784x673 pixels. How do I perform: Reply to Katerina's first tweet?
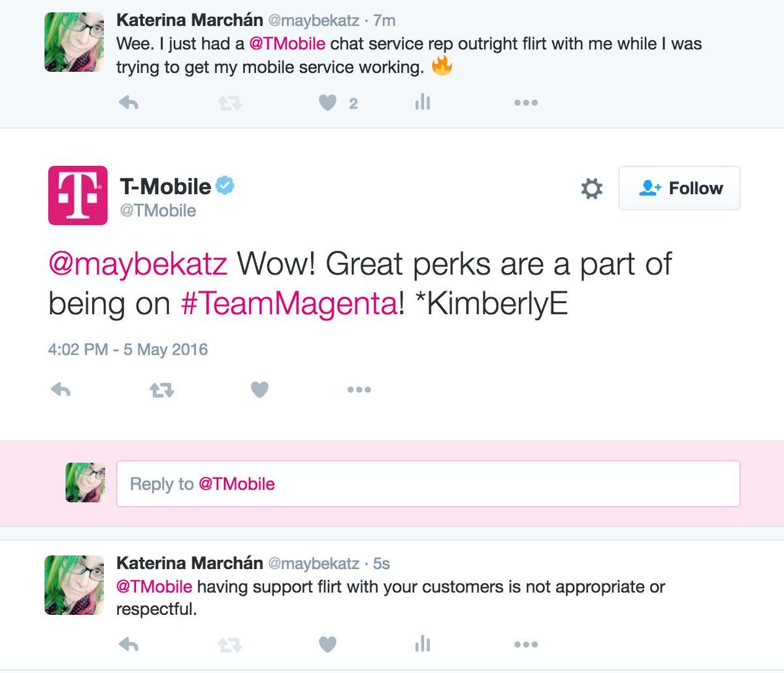tap(129, 103)
